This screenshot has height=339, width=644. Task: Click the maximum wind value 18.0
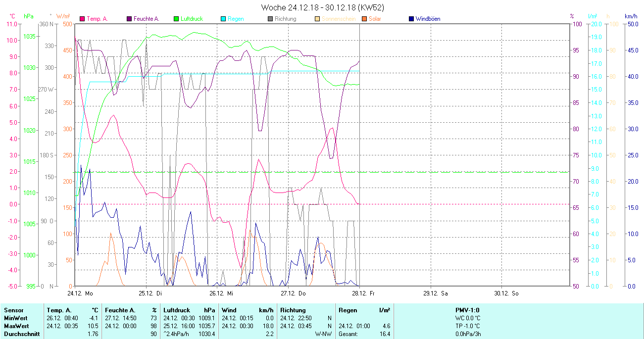click(x=268, y=326)
